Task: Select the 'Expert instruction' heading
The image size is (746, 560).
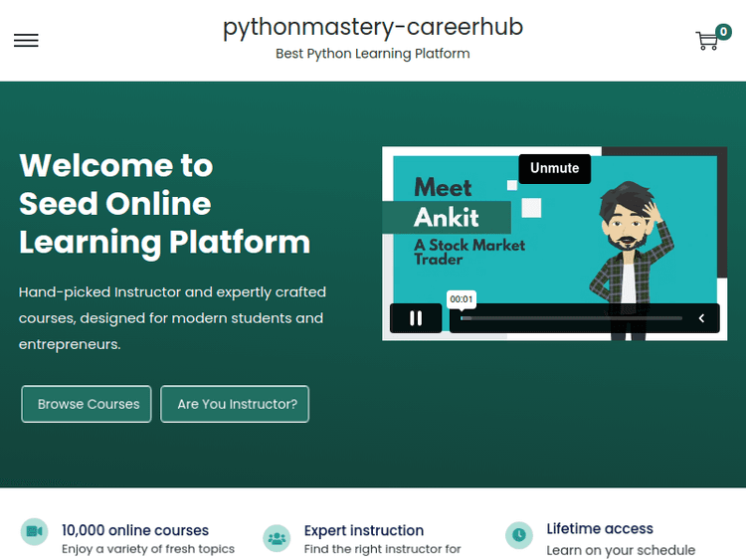Action: 364,530
